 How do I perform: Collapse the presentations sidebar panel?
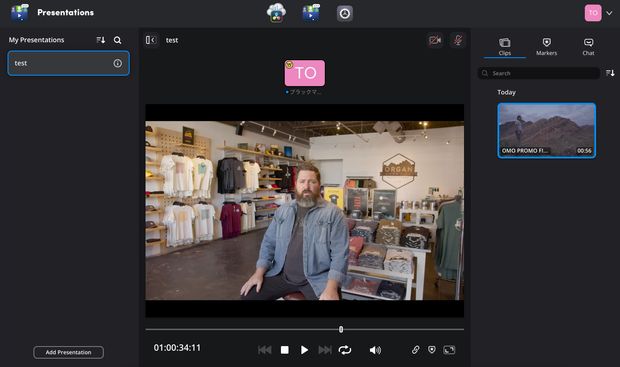coord(151,40)
